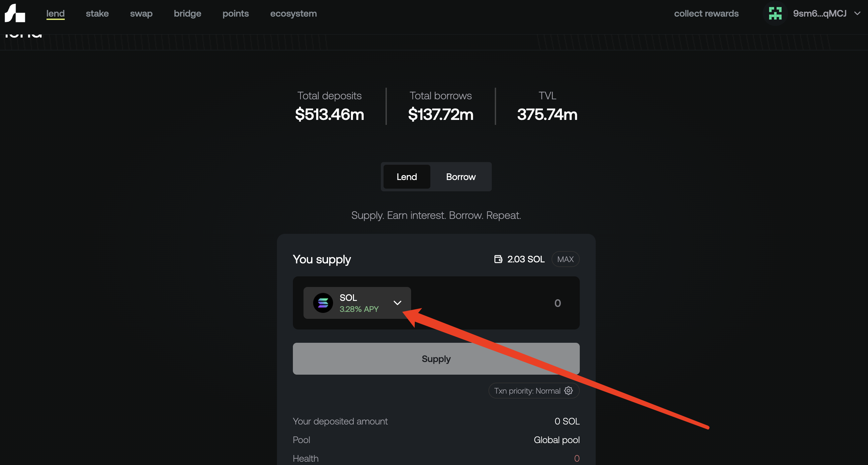Open the stake navigation tab
Image resolution: width=868 pixels, height=465 pixels.
[97, 14]
